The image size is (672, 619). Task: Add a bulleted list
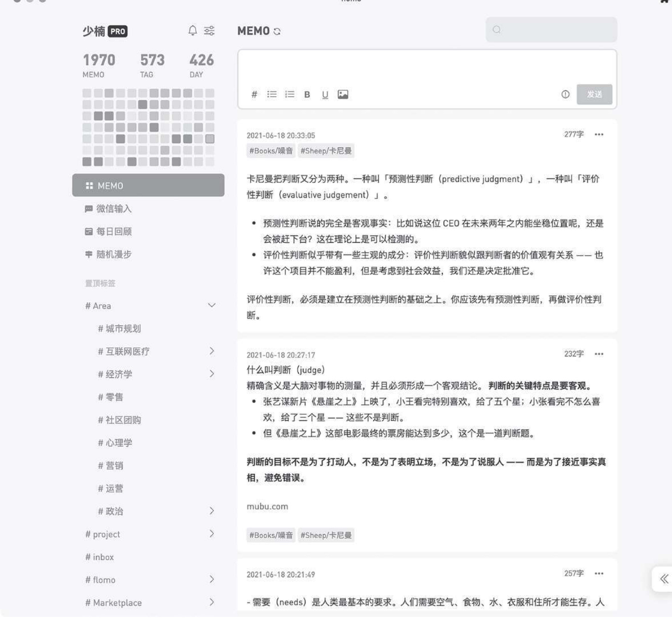pyautogui.click(x=272, y=95)
